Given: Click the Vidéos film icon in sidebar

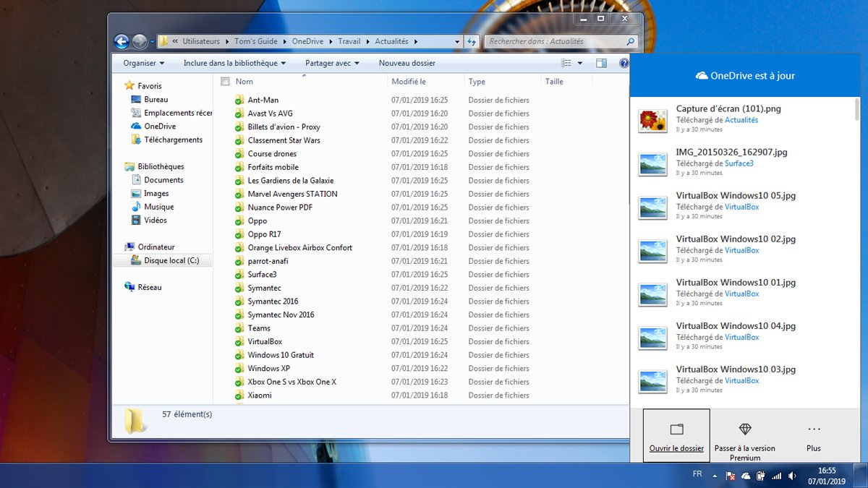Looking at the screenshot, I should [x=136, y=221].
